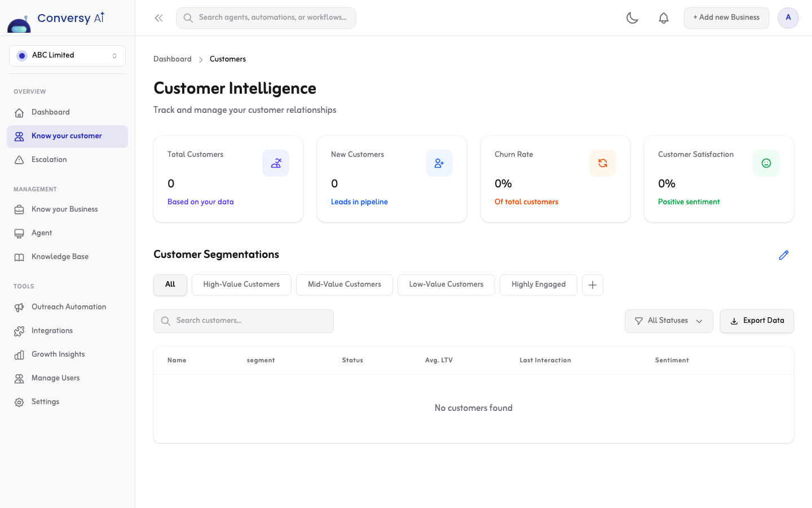
Task: Open Know your Business in sidebar
Action: coord(67,209)
